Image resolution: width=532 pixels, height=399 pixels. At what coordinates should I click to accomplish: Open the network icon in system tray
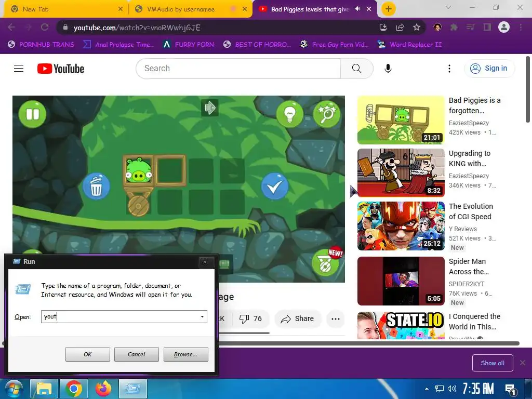[440, 389]
